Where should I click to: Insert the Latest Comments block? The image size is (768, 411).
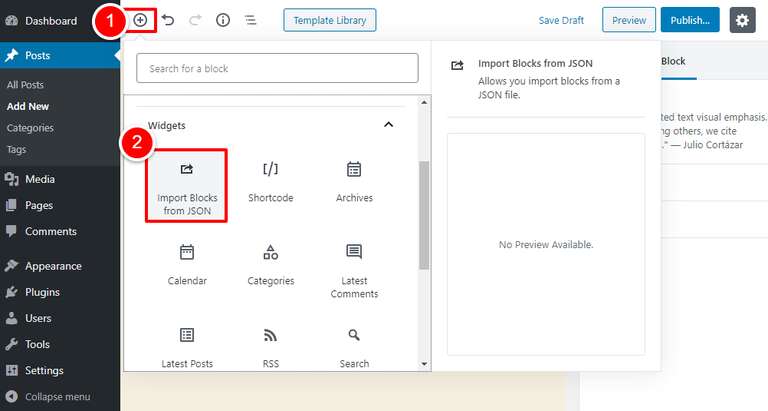click(x=354, y=270)
